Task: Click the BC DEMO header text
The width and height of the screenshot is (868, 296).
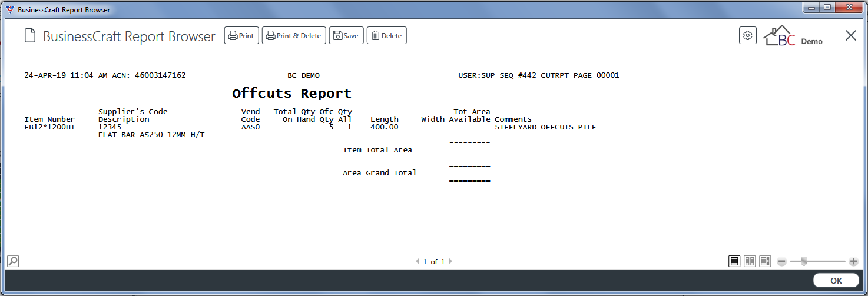Action: 303,75
